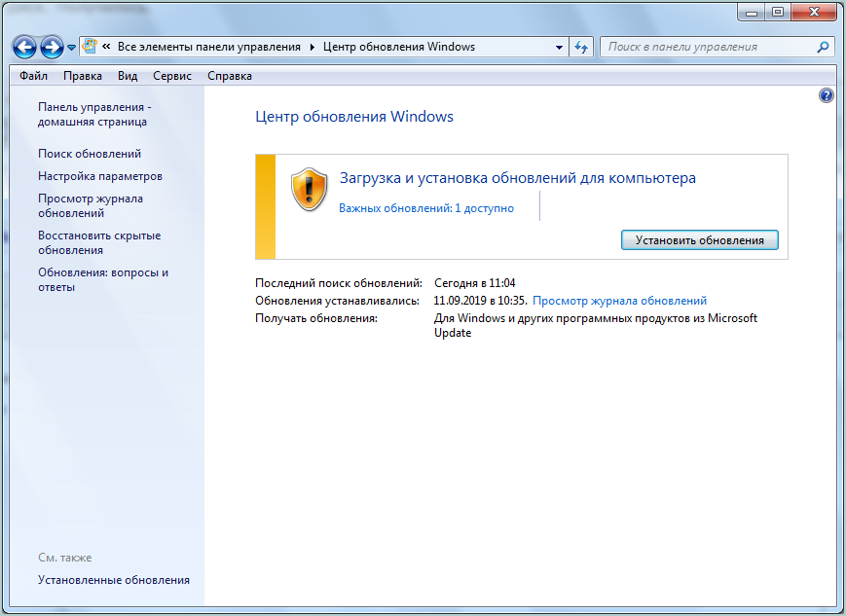Image resolution: width=846 pixels, height=616 pixels.
Task: Click the "Получать обновления:" label
Action: click(316, 318)
